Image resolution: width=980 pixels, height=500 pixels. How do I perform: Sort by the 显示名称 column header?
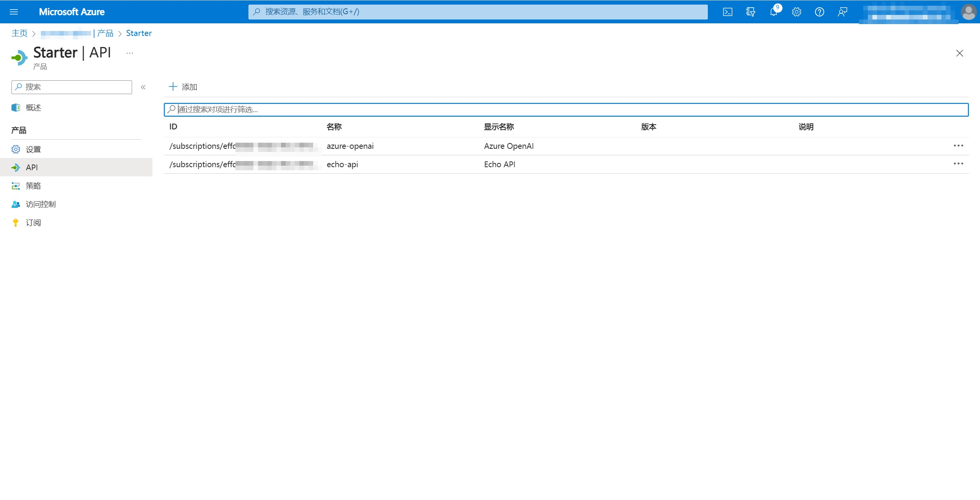[499, 127]
